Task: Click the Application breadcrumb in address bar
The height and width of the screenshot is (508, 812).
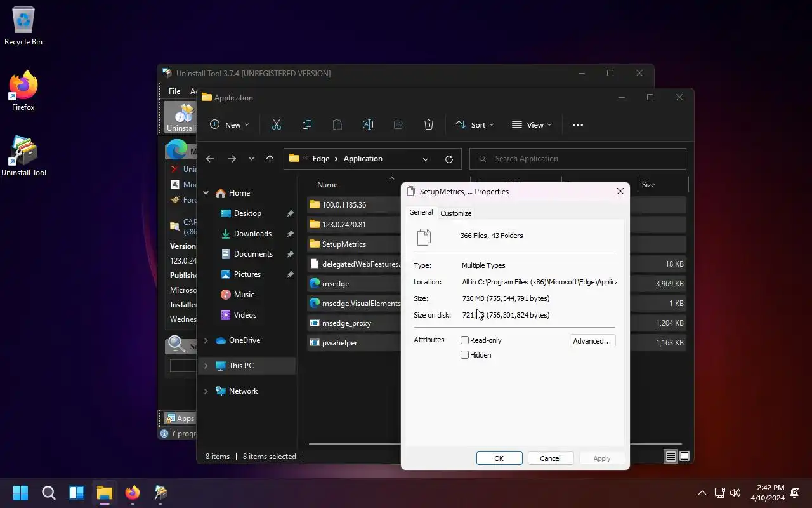Action: (x=363, y=159)
